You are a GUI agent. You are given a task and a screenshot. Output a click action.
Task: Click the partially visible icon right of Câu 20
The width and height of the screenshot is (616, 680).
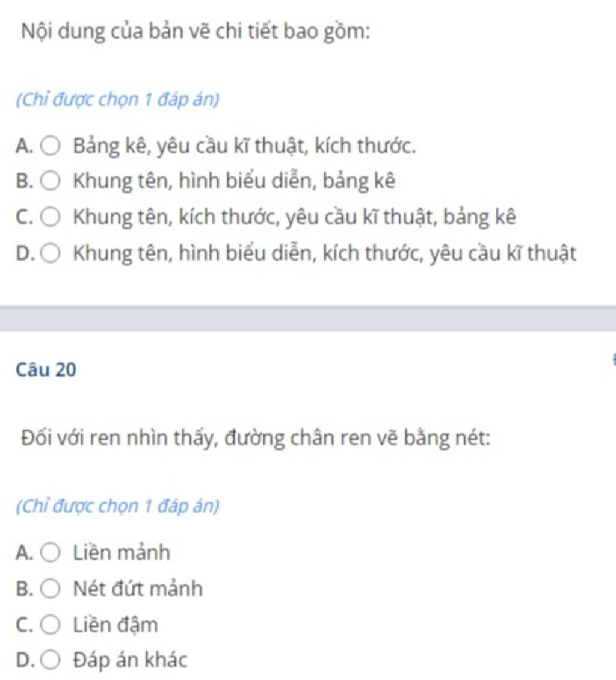click(613, 360)
